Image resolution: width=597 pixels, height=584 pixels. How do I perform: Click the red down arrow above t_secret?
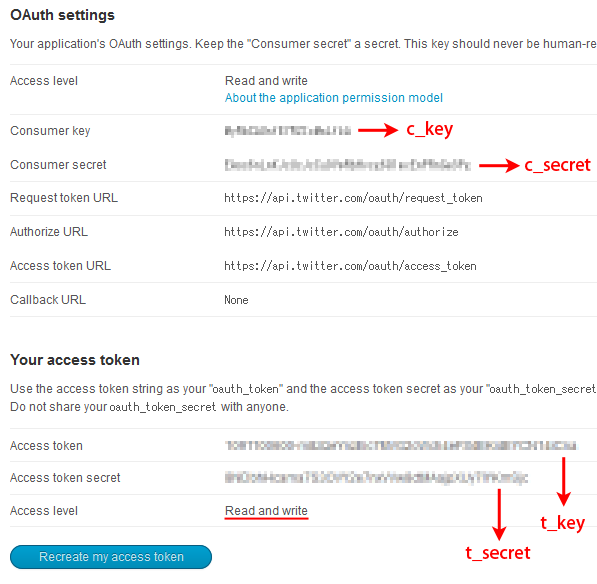pyautogui.click(x=499, y=514)
